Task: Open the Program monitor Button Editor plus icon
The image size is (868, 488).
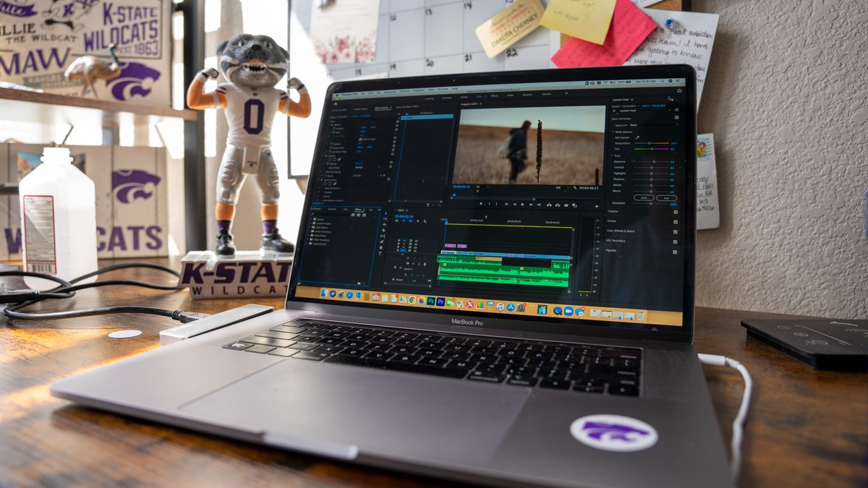Action: pos(597,206)
